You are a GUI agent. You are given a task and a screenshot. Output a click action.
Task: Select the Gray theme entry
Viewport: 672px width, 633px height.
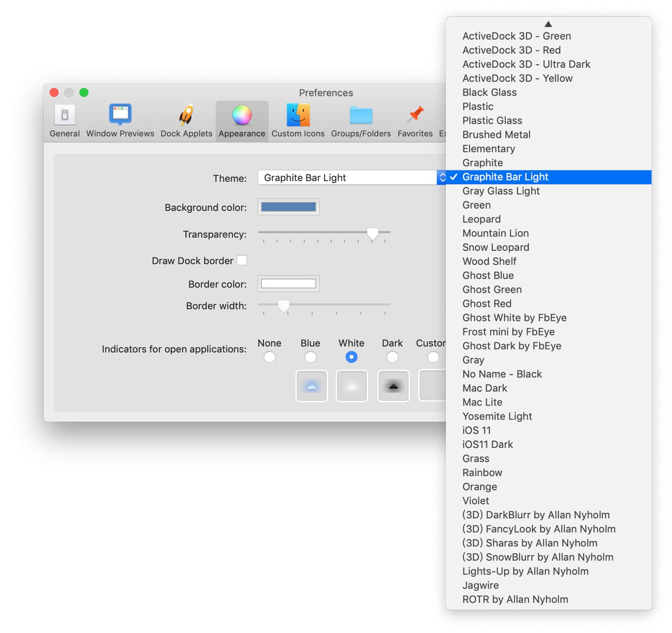tap(549, 360)
